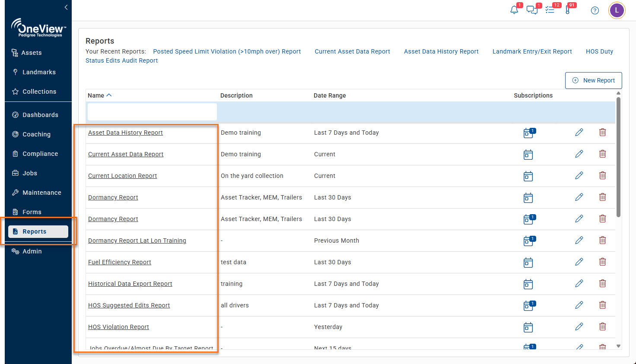The width and height of the screenshot is (636, 364).
Task: Edit the HOS Violation Report
Action: click(579, 326)
